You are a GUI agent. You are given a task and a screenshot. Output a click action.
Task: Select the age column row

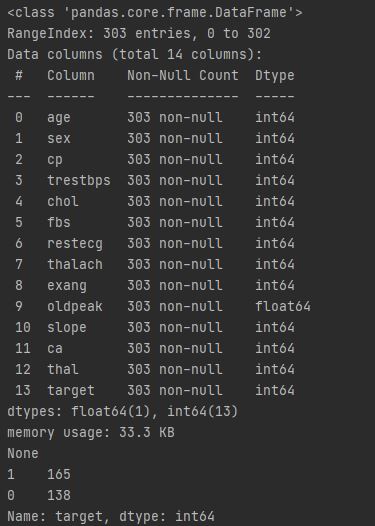(155, 118)
